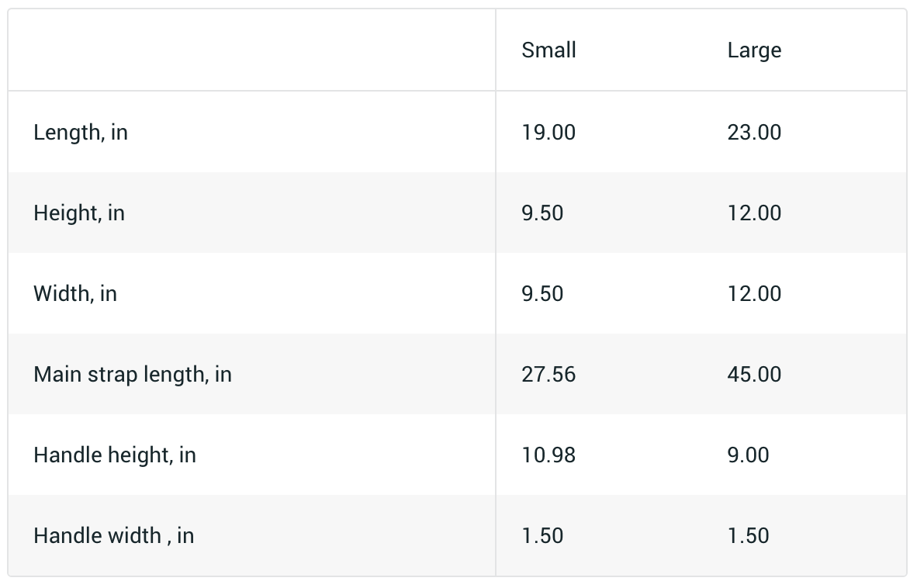Select the Large height value 12.00
Viewport: 917px width, 588px height.
[754, 213]
